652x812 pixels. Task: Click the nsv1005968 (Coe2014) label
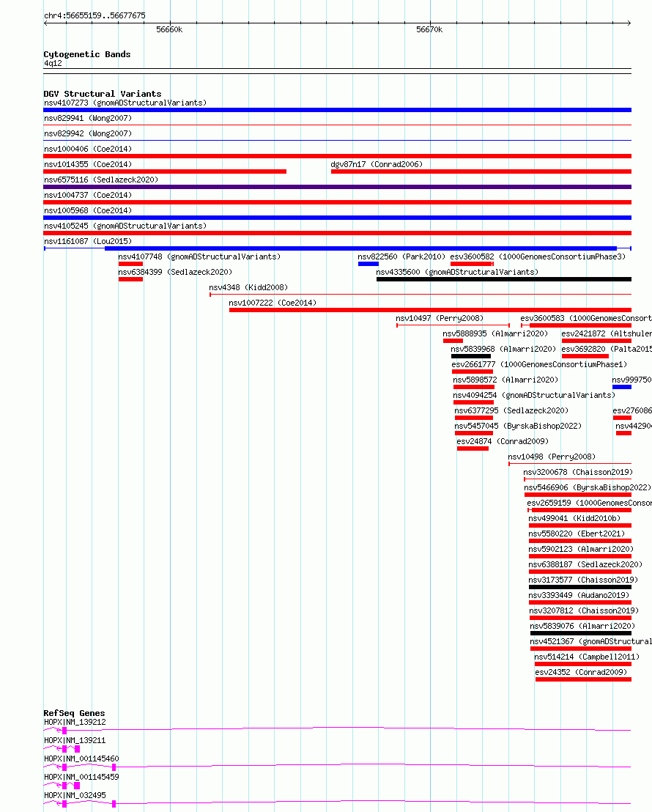click(x=88, y=211)
